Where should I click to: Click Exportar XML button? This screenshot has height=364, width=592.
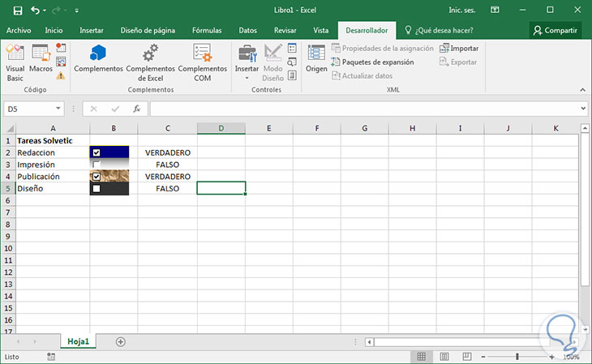458,62
